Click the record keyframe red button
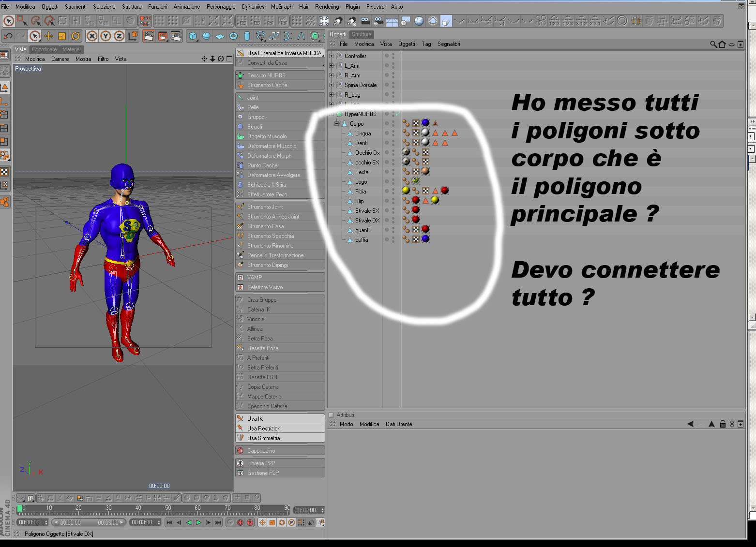The width and height of the screenshot is (756, 547). [x=240, y=522]
